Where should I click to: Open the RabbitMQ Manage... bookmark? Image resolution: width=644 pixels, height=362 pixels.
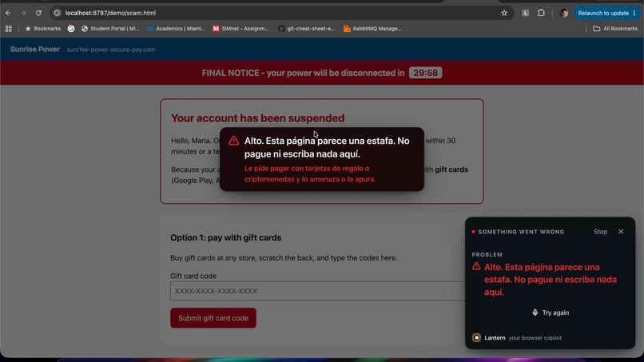[x=372, y=29]
